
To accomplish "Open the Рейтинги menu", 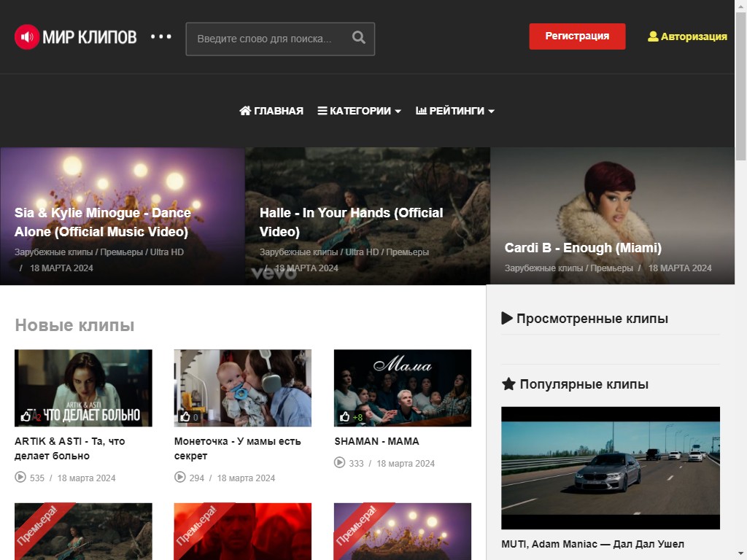I will (455, 111).
